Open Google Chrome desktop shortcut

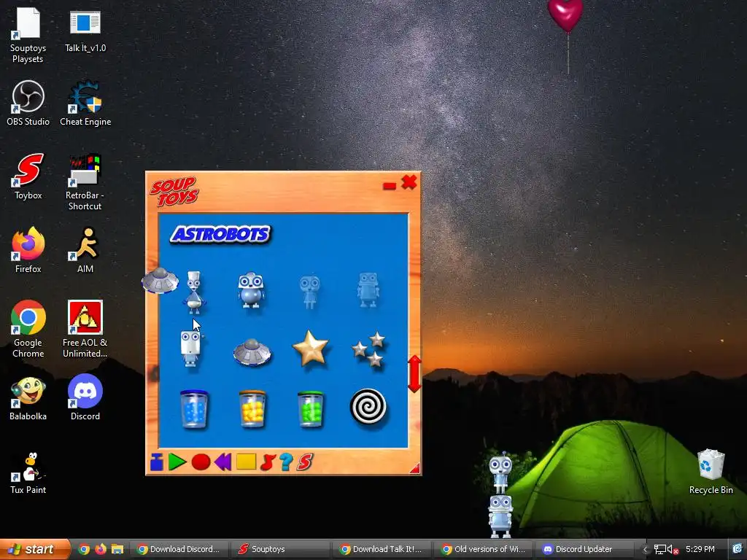[x=28, y=329]
